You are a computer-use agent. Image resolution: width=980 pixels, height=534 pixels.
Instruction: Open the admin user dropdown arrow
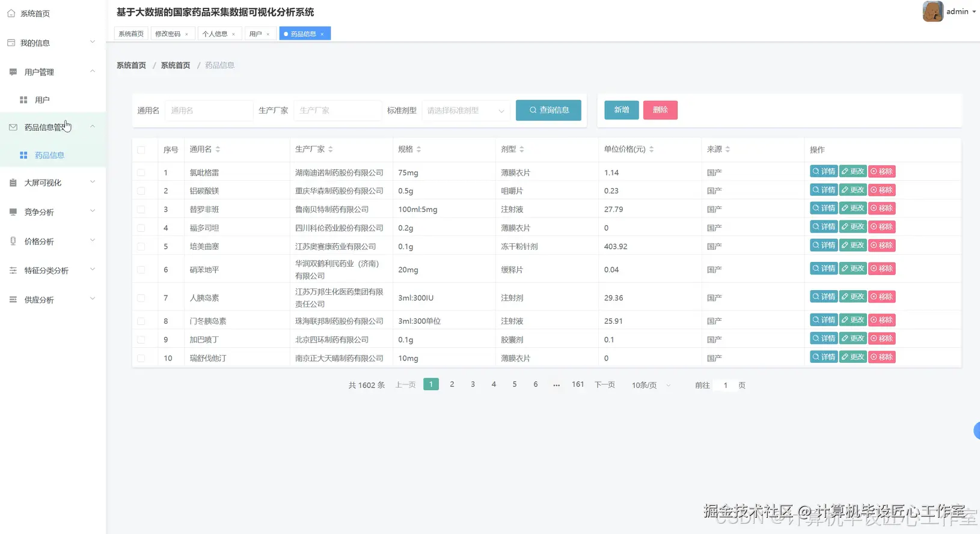[974, 12]
